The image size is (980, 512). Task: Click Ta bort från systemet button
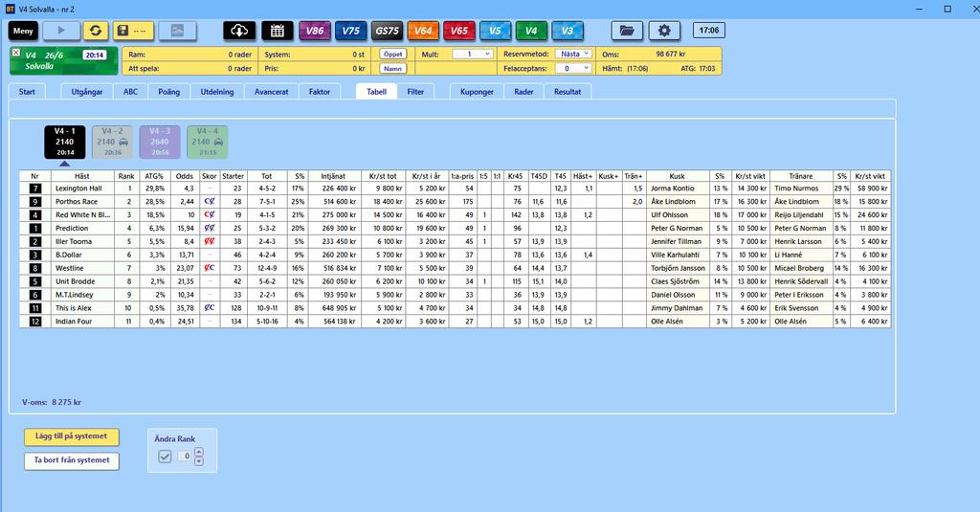pos(72,460)
